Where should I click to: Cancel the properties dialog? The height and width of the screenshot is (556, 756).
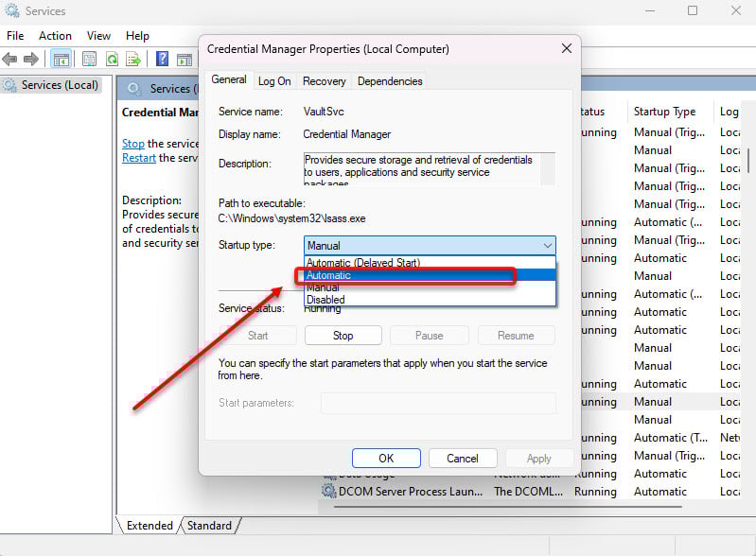(x=463, y=459)
